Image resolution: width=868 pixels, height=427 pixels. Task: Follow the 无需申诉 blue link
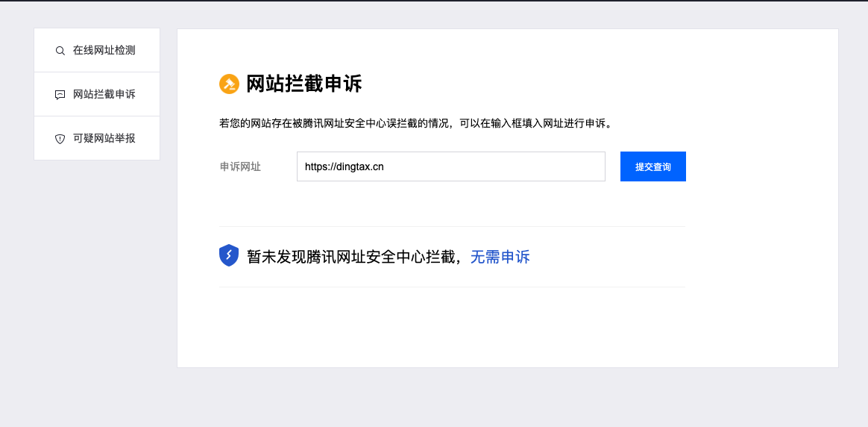(x=500, y=257)
